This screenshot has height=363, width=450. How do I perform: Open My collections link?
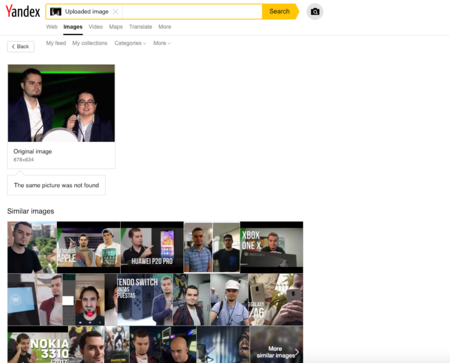[x=90, y=43]
